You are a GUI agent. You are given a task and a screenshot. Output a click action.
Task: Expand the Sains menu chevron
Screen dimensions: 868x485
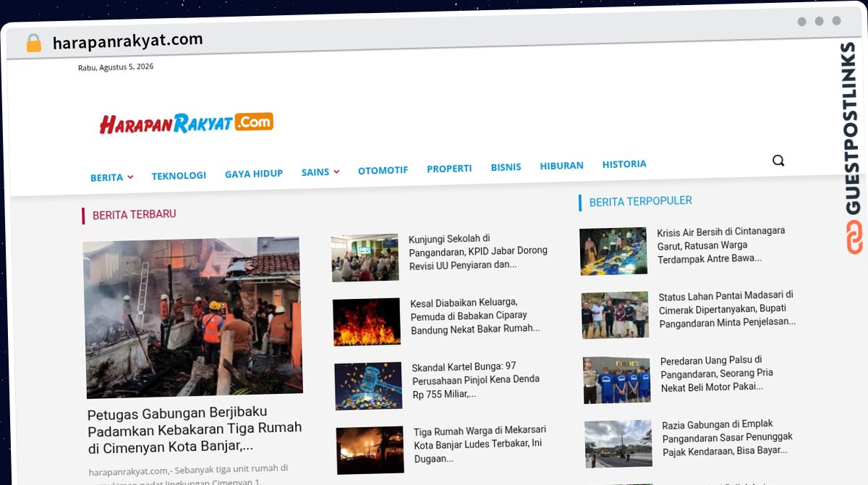click(x=336, y=172)
